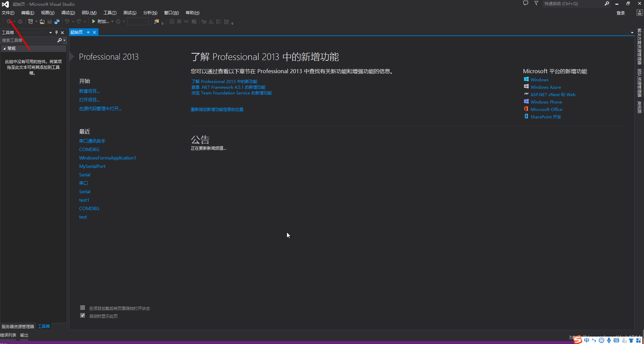Open the 调试(D) menu

(x=68, y=13)
